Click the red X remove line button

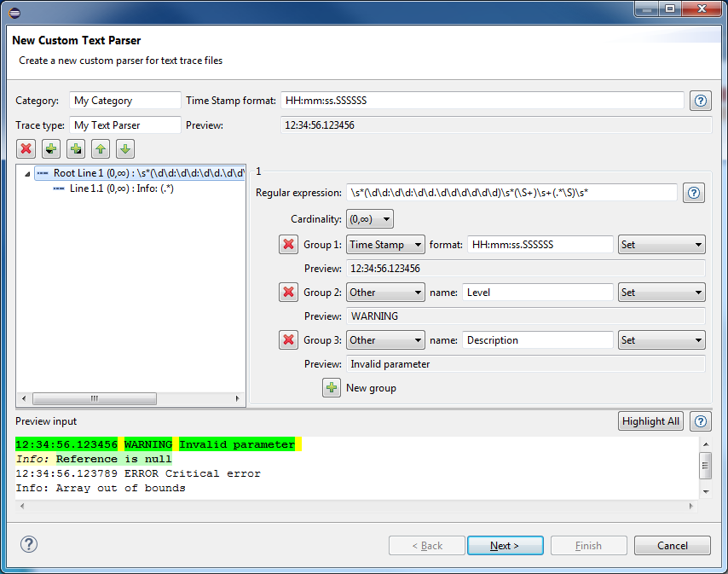(26, 149)
